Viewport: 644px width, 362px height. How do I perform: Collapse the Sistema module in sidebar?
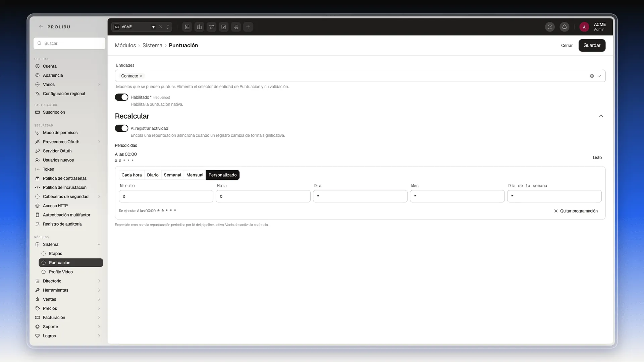99,245
